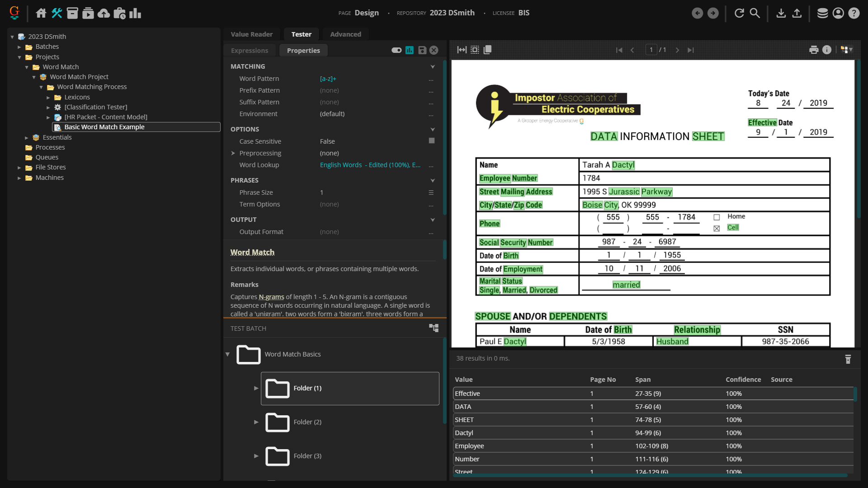Image resolution: width=868 pixels, height=488 pixels.
Task: Click the page number input field
Action: coord(651,50)
